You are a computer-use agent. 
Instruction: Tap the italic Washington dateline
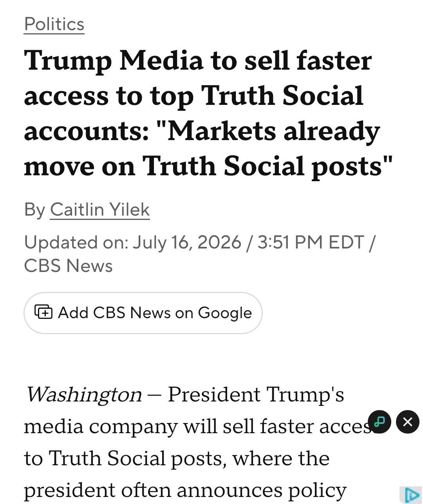tap(83, 394)
